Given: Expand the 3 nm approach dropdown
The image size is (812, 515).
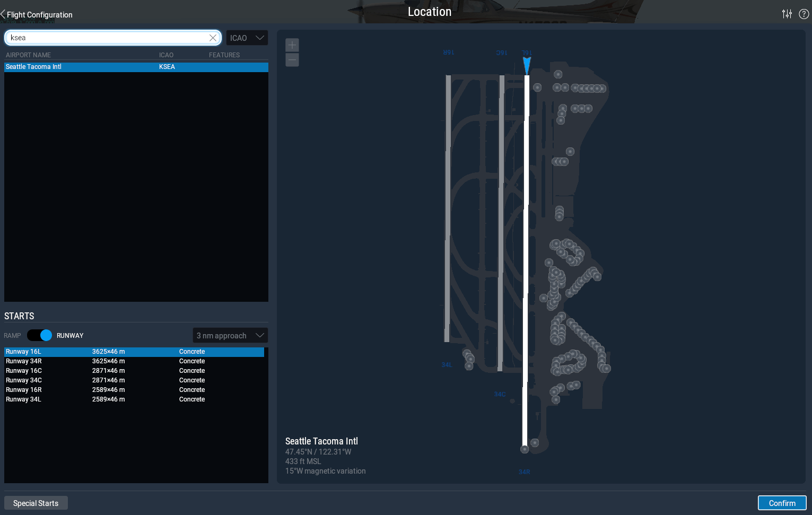Looking at the screenshot, I should click(230, 336).
